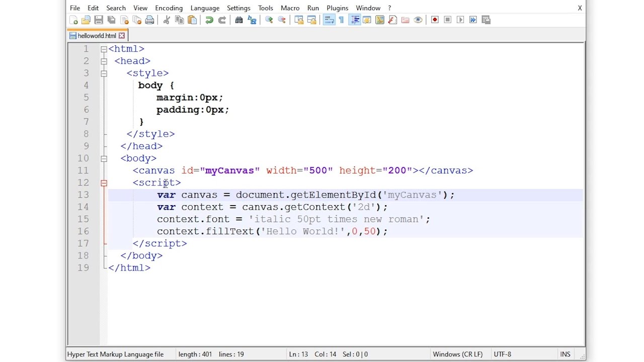Click line number 16 in the margin

click(x=83, y=231)
